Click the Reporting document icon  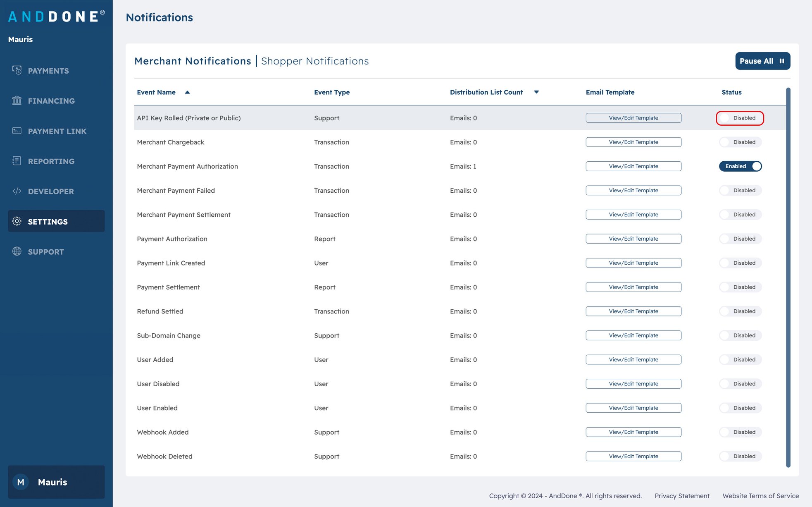coord(17,161)
